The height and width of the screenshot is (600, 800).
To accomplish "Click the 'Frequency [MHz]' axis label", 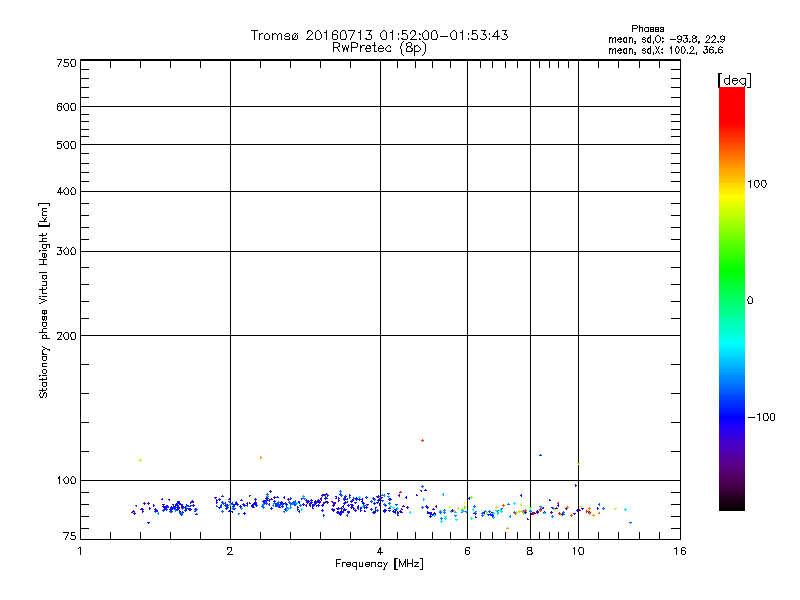I will 379,564.
